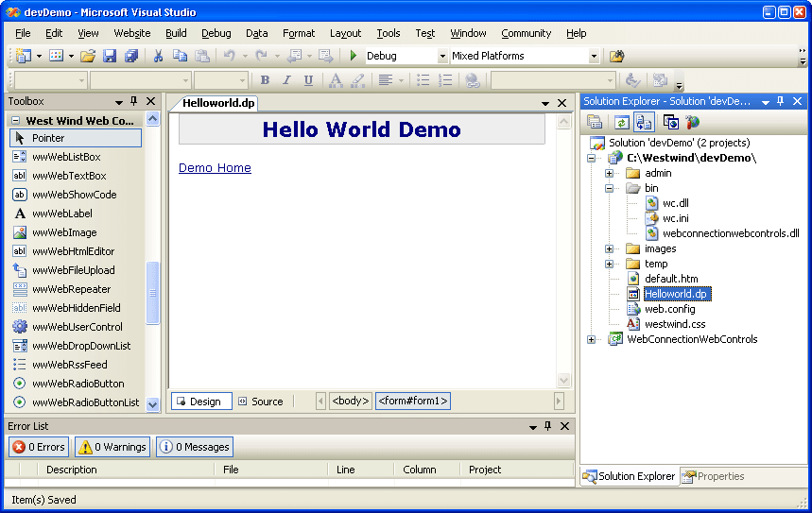Click Solution Explorer Refresh icon
Viewport: 812px width, 513px height.
621,122
